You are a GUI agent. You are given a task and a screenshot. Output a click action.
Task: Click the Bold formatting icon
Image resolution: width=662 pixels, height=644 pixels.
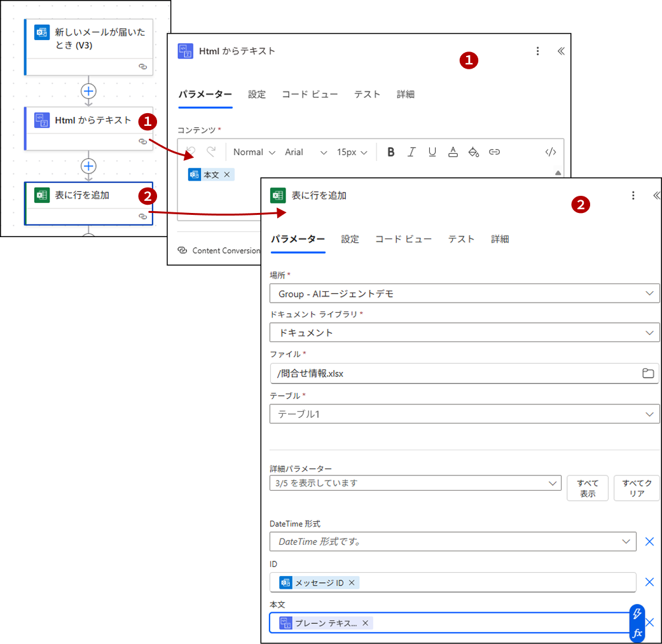coord(391,152)
